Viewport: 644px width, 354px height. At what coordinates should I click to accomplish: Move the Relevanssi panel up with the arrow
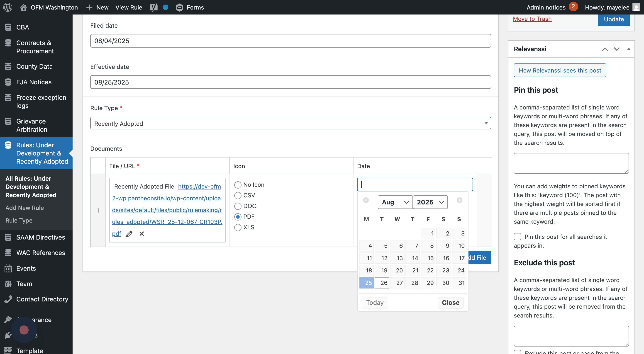(605, 49)
